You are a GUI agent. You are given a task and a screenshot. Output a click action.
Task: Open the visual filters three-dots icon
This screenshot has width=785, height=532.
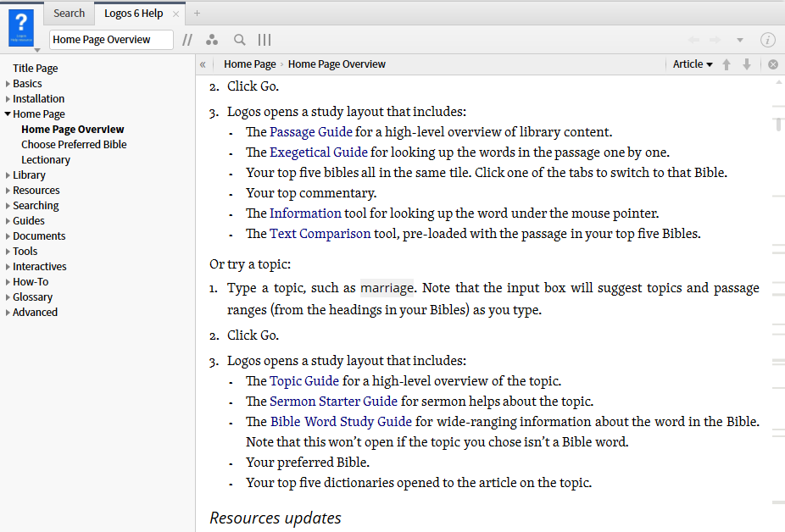212,40
